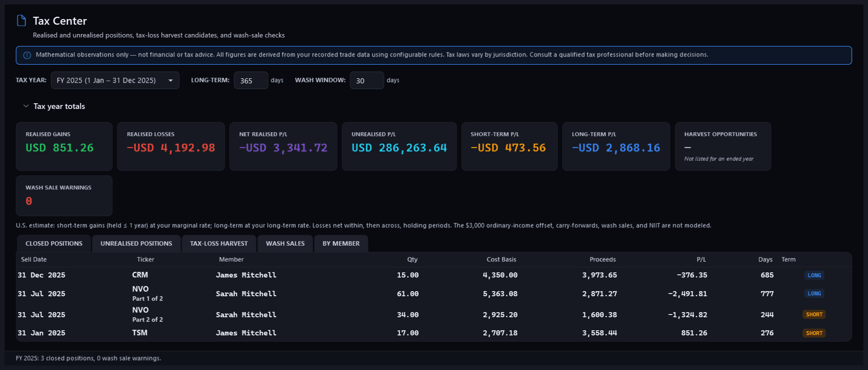This screenshot has width=868, height=370.
Task: Click the -1,324.82 P/L value
Action: pos(687,315)
